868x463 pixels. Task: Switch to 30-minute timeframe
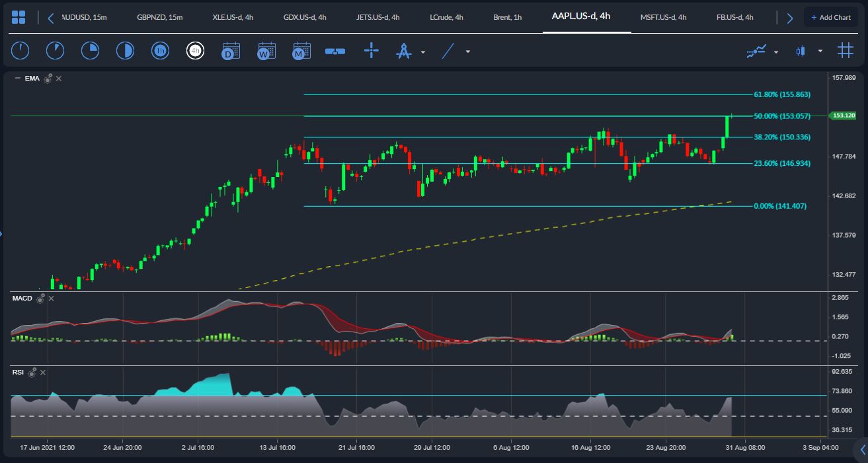(125, 50)
